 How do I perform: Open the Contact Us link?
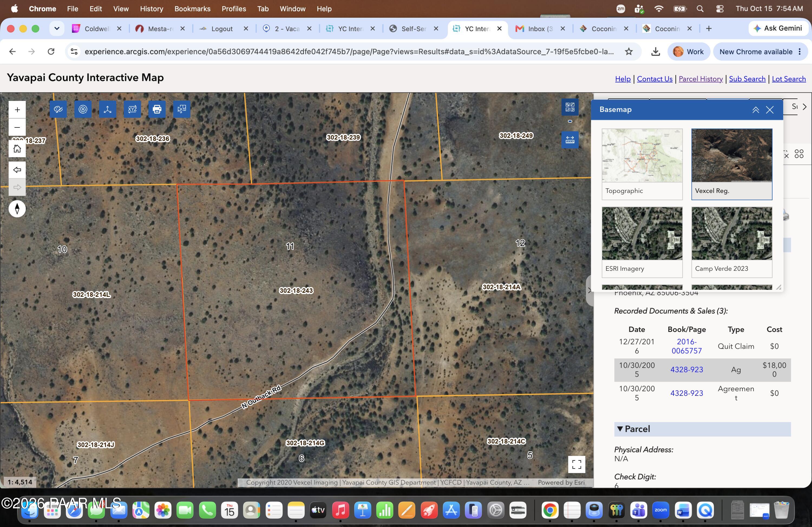click(x=655, y=79)
